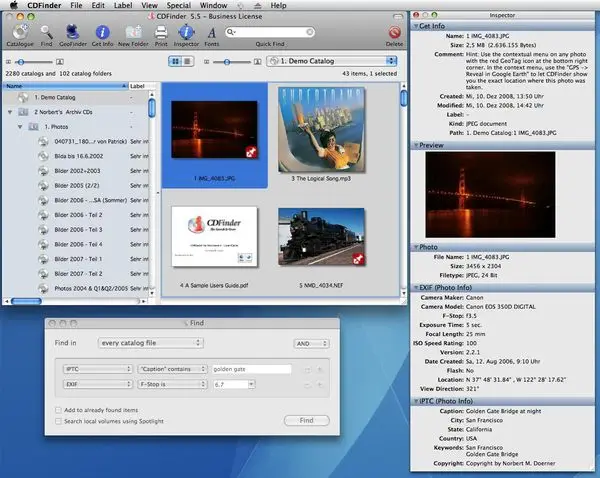Adjust the sidebar icon size slider
600x478 pixels.
(21, 62)
